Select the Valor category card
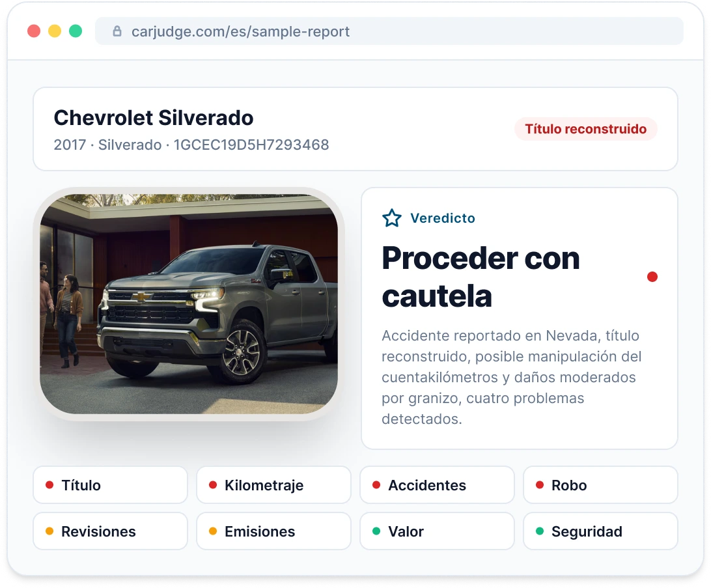The height and width of the screenshot is (588, 711). pyautogui.click(x=437, y=531)
